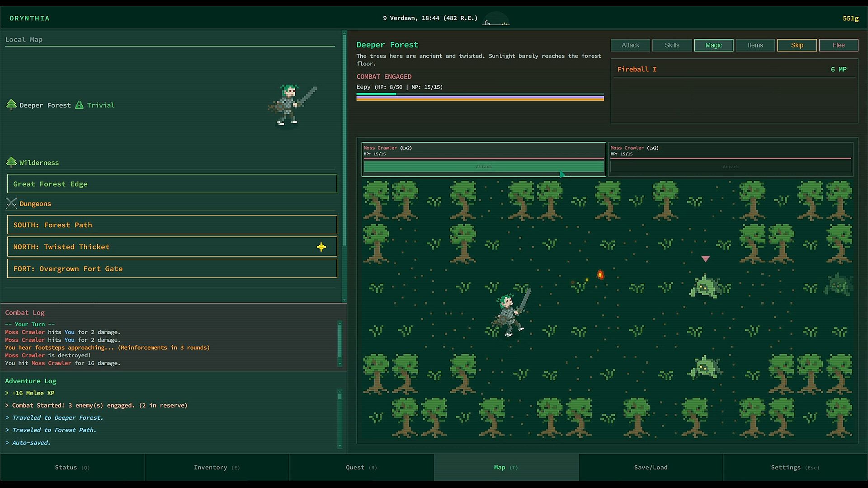Switch to the Skills combat tab
The width and height of the screenshot is (868, 488).
(672, 45)
